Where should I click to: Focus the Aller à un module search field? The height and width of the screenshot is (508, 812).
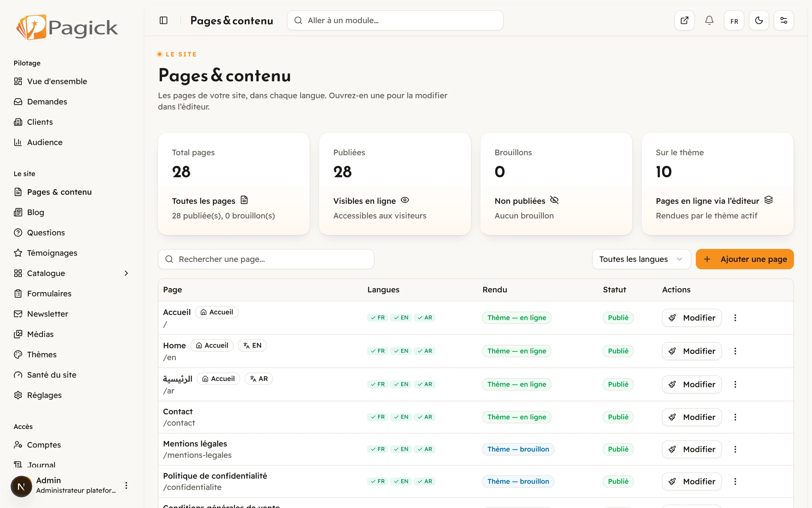coord(395,21)
